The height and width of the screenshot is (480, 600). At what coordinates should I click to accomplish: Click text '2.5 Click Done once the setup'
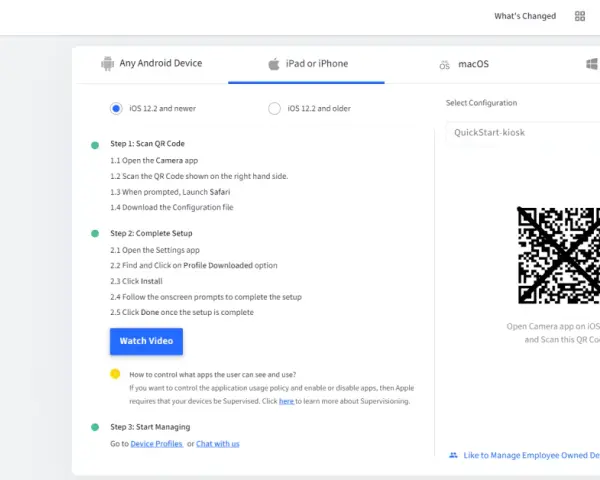[182, 312]
